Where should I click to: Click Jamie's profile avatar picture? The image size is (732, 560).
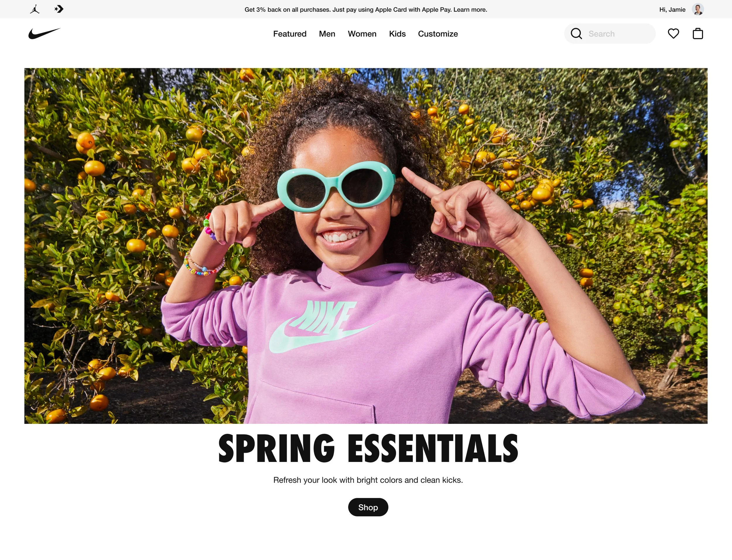(698, 9)
